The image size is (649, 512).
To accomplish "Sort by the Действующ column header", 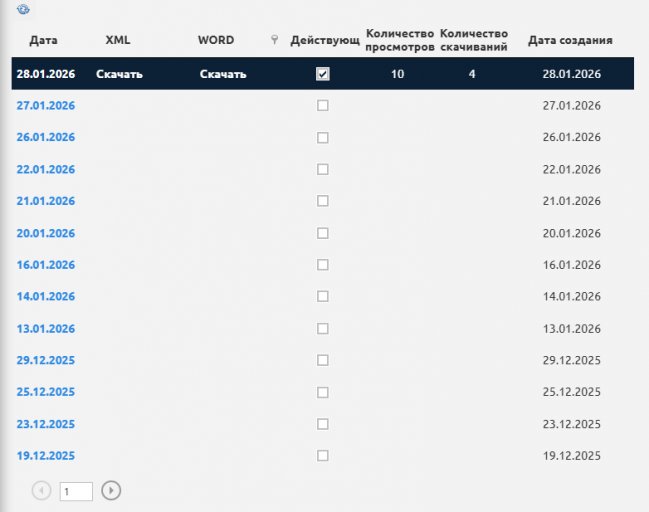I will click(x=325, y=40).
